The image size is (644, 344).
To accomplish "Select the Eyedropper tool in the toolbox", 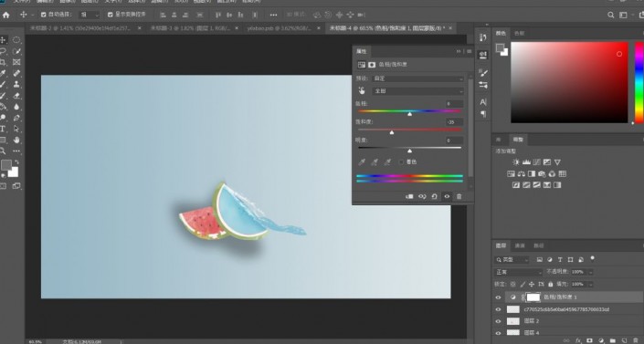I will (3, 74).
